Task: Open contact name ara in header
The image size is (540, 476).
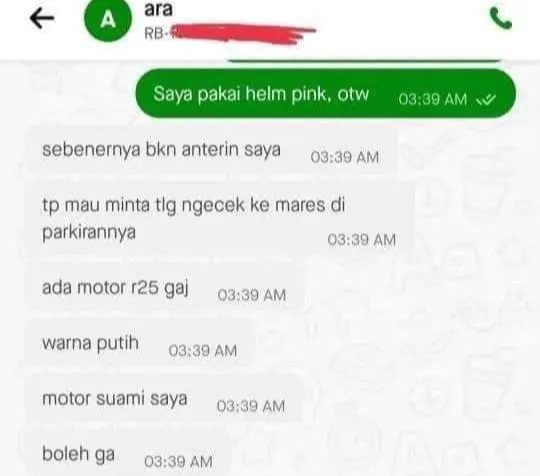Action: [x=158, y=9]
